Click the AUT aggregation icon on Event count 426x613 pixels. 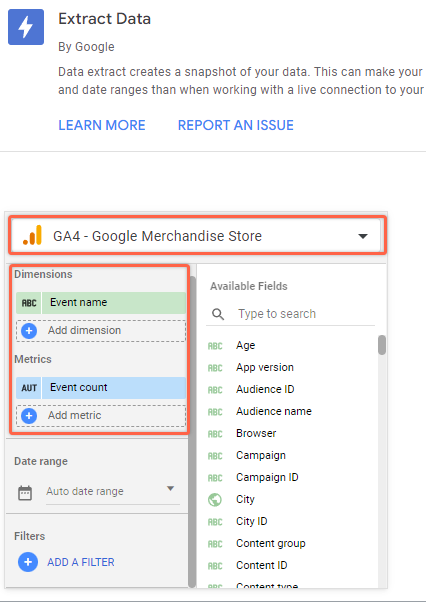click(x=29, y=388)
